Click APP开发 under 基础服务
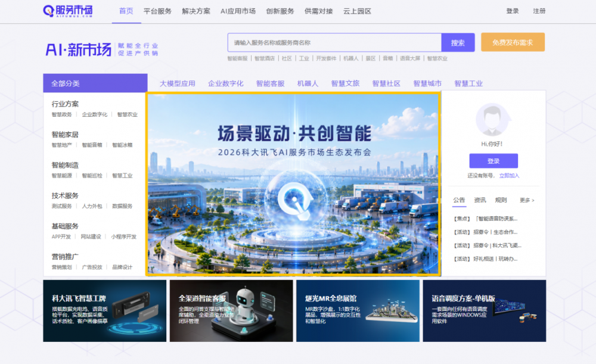Image resolution: width=596 pixels, height=364 pixels. click(x=61, y=237)
